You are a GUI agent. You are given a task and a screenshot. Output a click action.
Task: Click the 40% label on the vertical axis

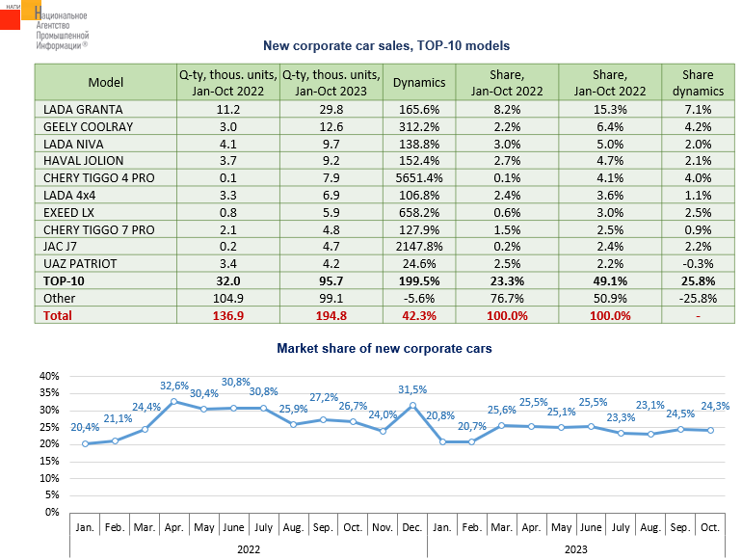49,375
